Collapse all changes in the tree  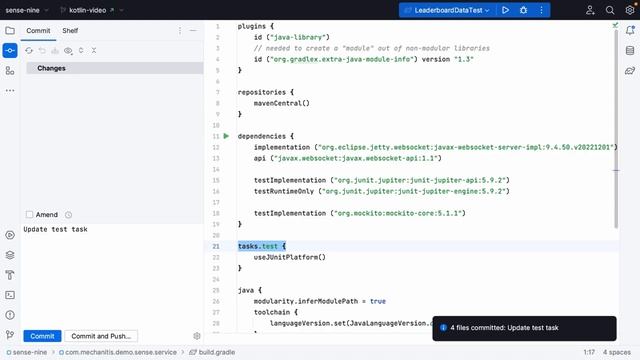[x=94, y=50]
